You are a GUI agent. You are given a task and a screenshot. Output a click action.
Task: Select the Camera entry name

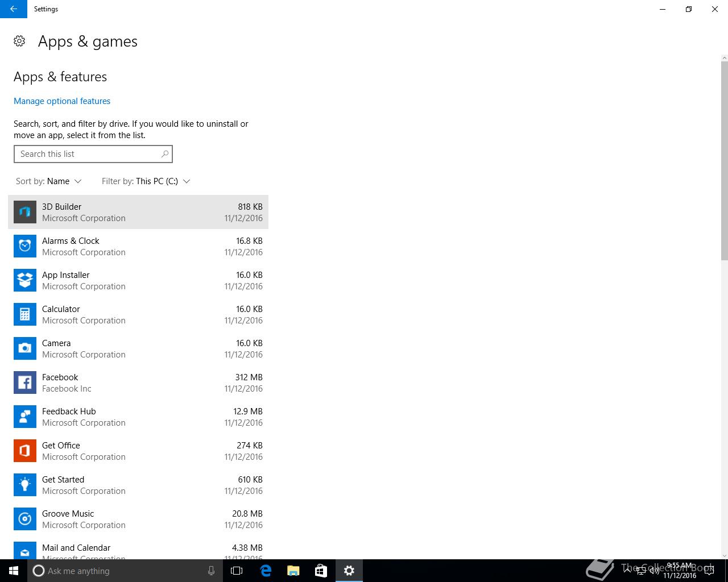coord(56,343)
